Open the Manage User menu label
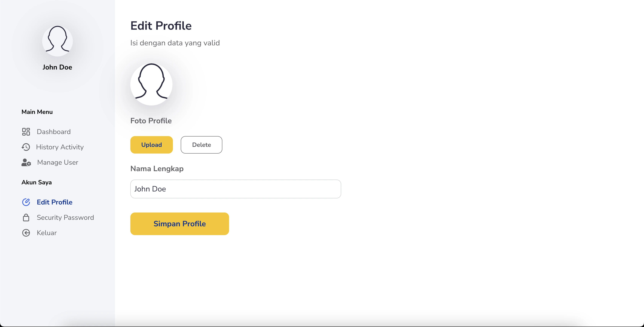The image size is (644, 327). tap(58, 162)
